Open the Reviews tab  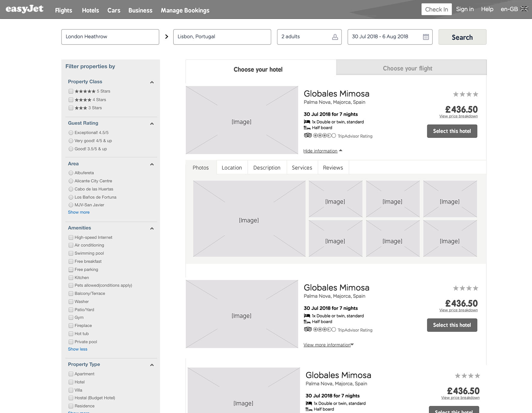pyautogui.click(x=333, y=168)
